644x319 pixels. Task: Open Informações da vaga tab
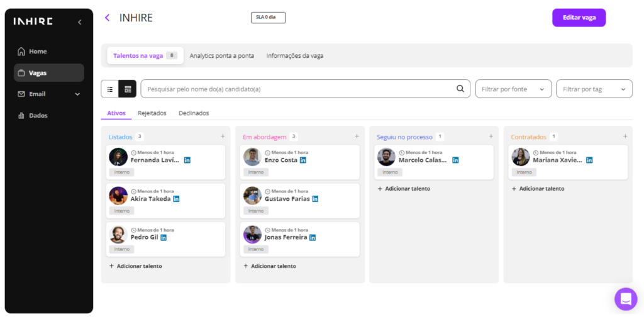point(295,55)
